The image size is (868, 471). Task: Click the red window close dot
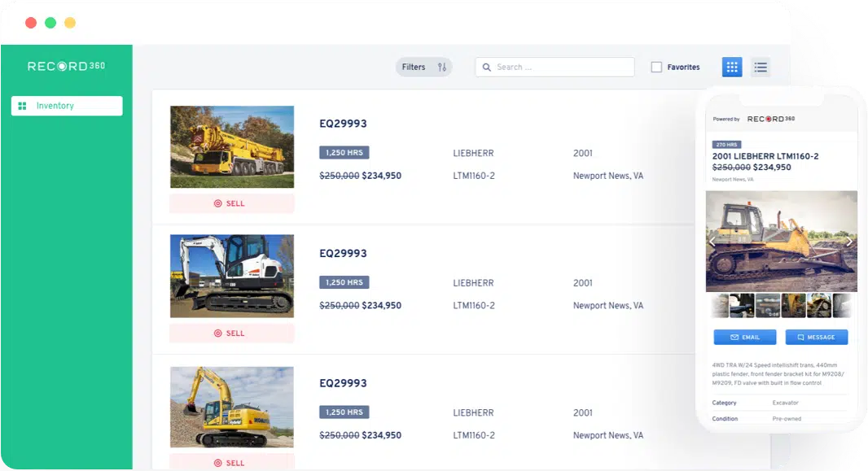[x=31, y=23]
